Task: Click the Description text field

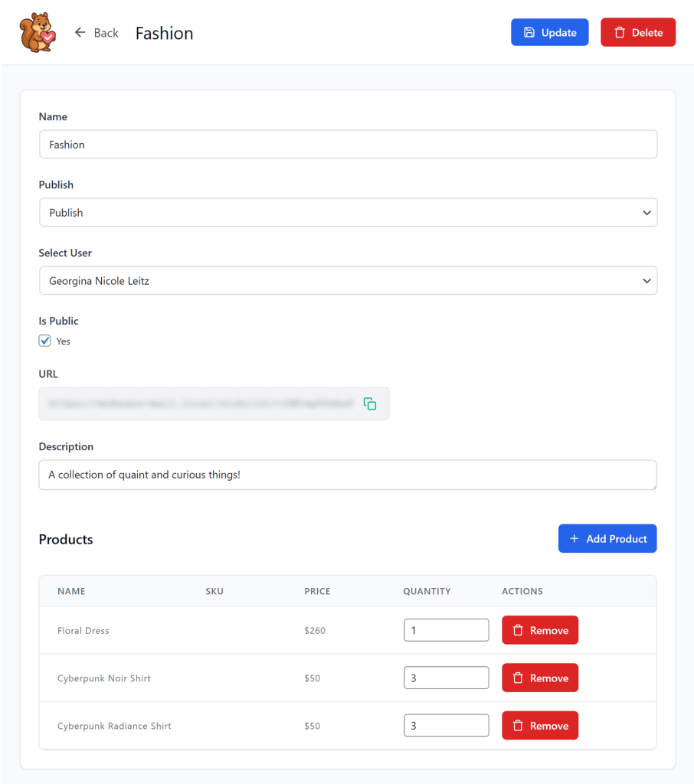Action: click(348, 475)
